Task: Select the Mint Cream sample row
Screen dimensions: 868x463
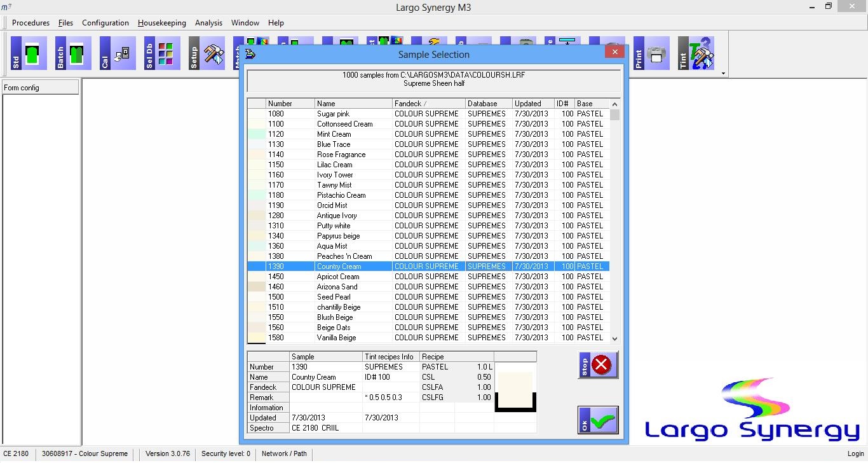Action: click(x=334, y=134)
